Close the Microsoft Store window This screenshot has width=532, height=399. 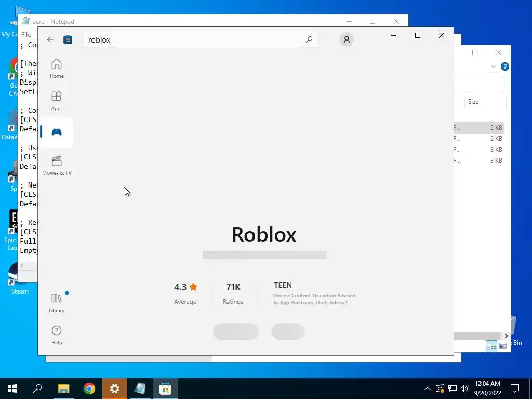coord(442,35)
